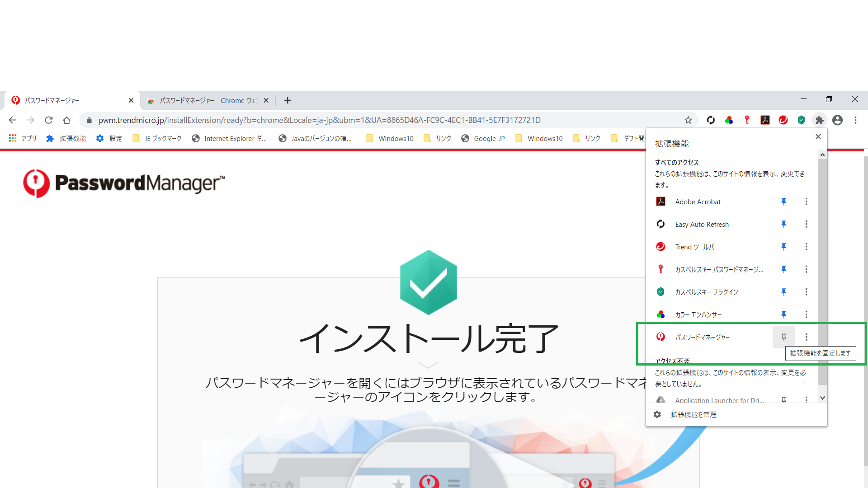Open Internet Explorer bookmark
868x488 pixels.
pyautogui.click(x=229, y=138)
